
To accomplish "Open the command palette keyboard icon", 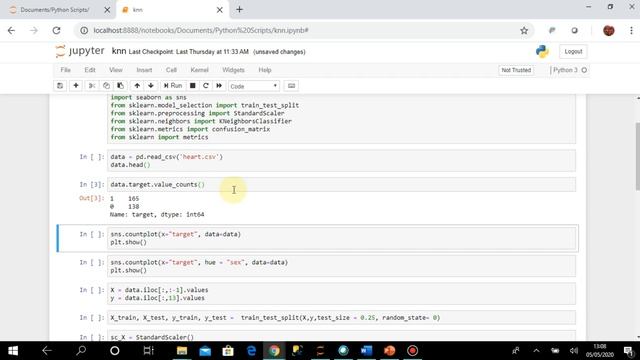I will (291, 86).
